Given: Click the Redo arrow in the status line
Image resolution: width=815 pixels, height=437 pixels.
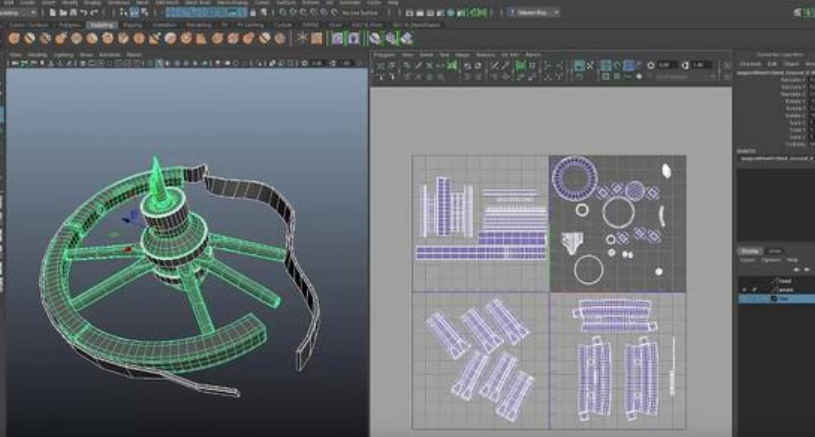Looking at the screenshot, I should coord(94,12).
